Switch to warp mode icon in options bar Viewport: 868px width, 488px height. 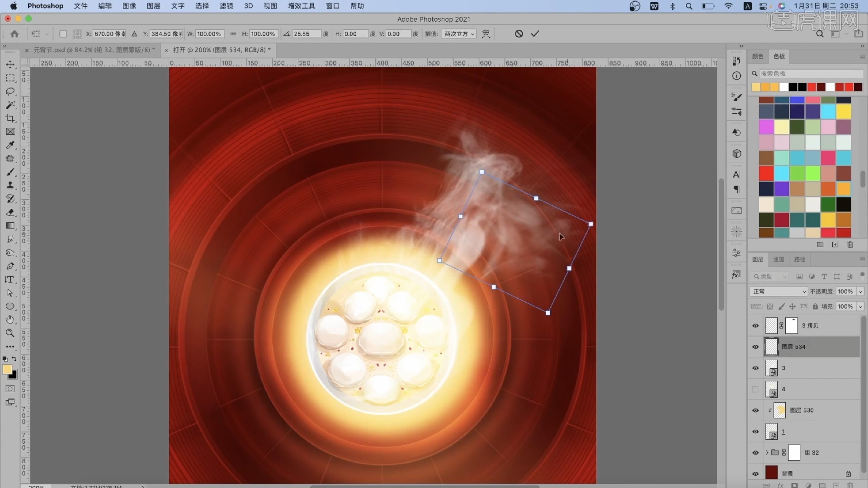pos(486,34)
